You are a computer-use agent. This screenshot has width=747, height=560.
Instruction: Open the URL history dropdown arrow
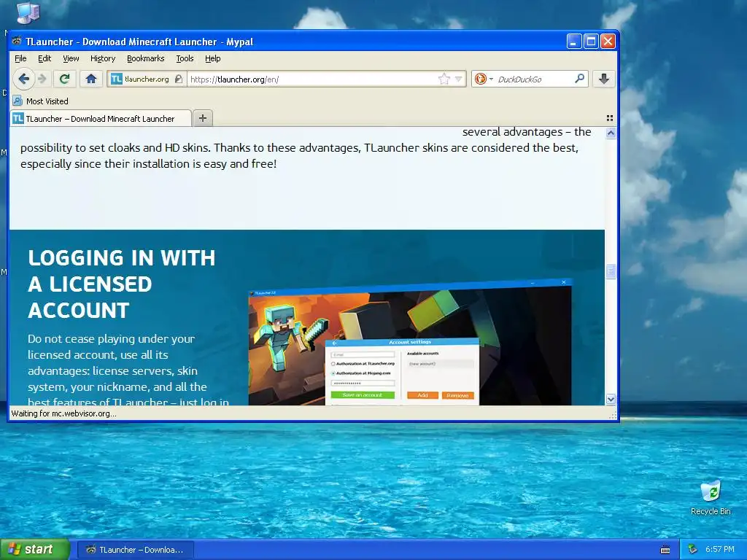pos(458,79)
